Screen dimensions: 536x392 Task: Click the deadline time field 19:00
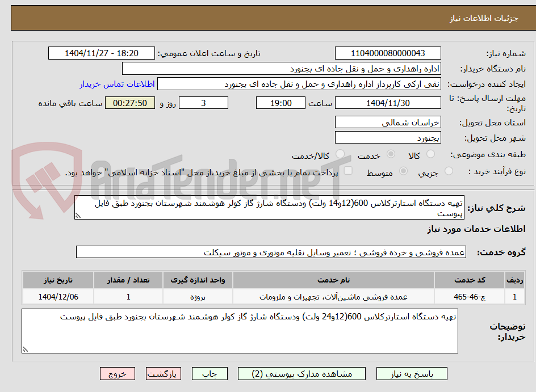pos(280,103)
